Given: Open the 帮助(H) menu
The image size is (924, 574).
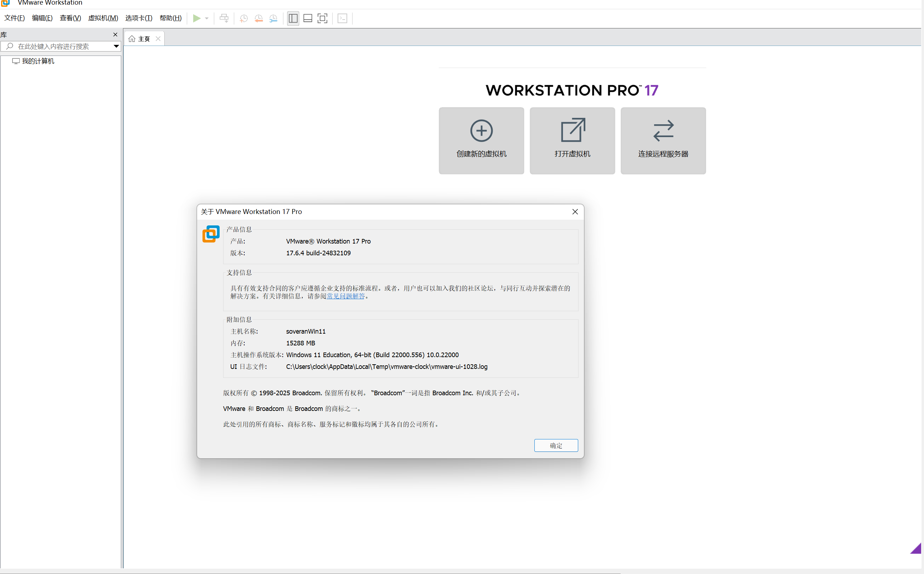Looking at the screenshot, I should click(x=170, y=18).
